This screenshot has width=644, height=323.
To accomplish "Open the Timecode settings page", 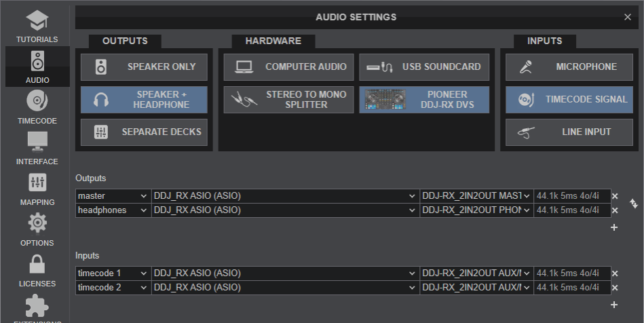I will point(37,107).
